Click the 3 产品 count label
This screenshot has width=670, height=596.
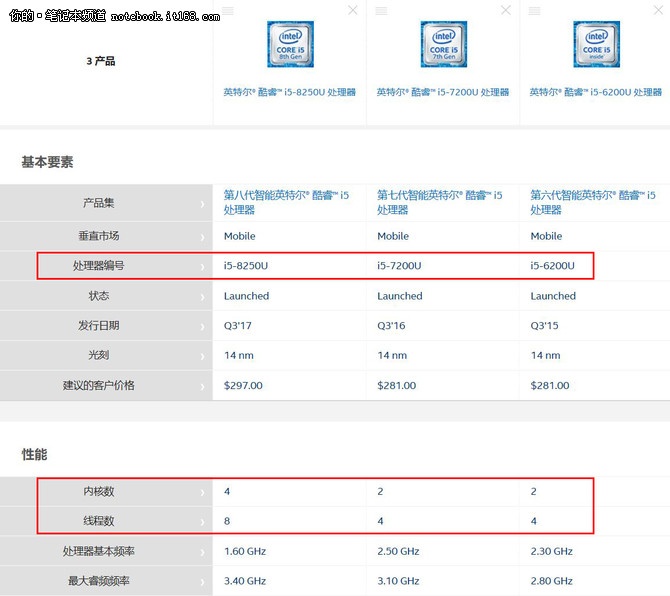point(100,61)
